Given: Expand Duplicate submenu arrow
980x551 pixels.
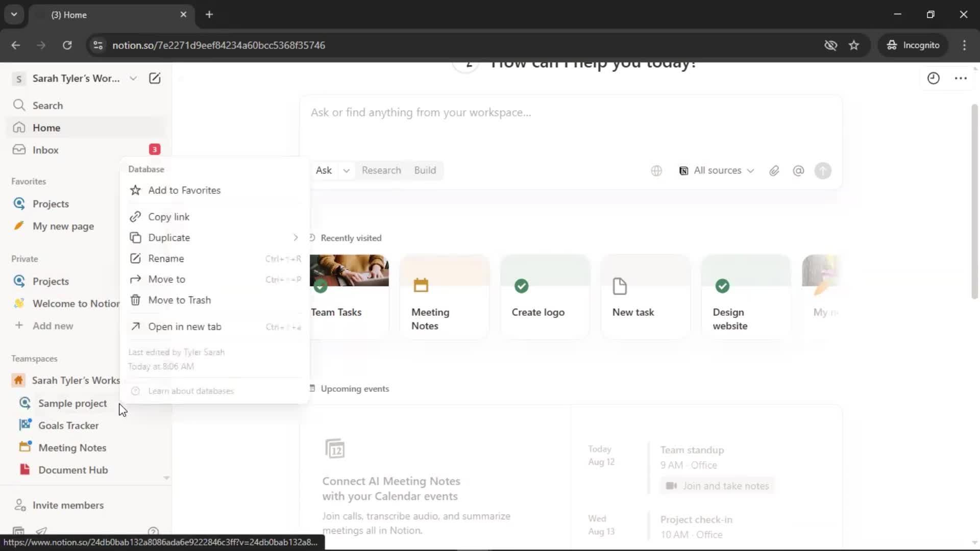Looking at the screenshot, I should click(x=296, y=238).
